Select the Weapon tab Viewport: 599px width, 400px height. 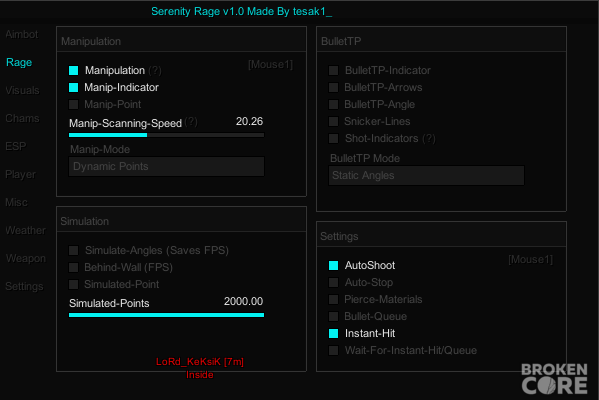[26, 259]
